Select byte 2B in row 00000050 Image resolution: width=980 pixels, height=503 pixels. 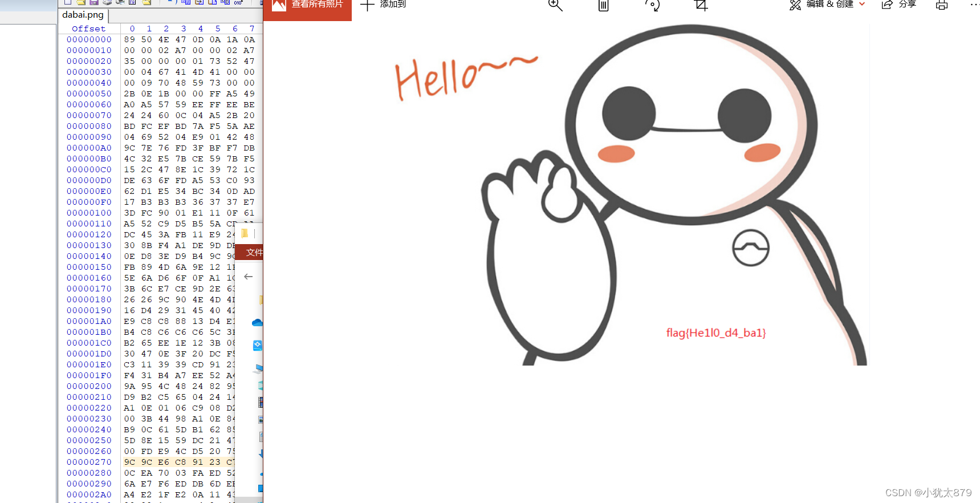click(130, 94)
